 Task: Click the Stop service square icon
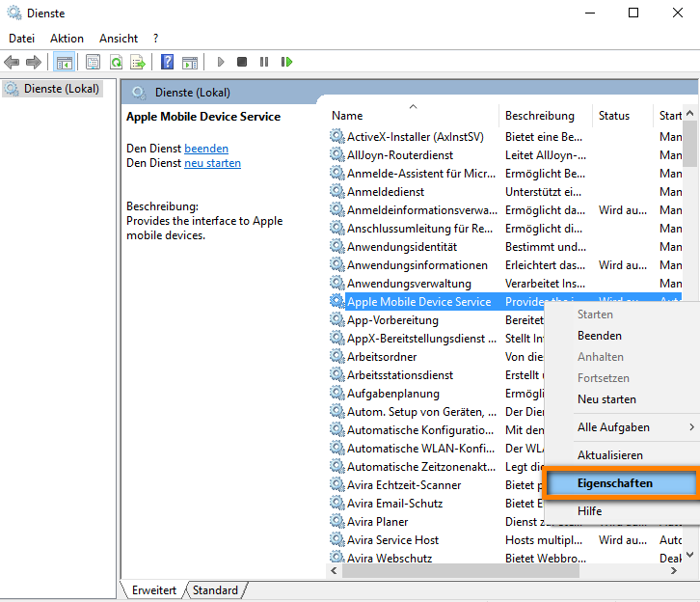tap(242, 62)
